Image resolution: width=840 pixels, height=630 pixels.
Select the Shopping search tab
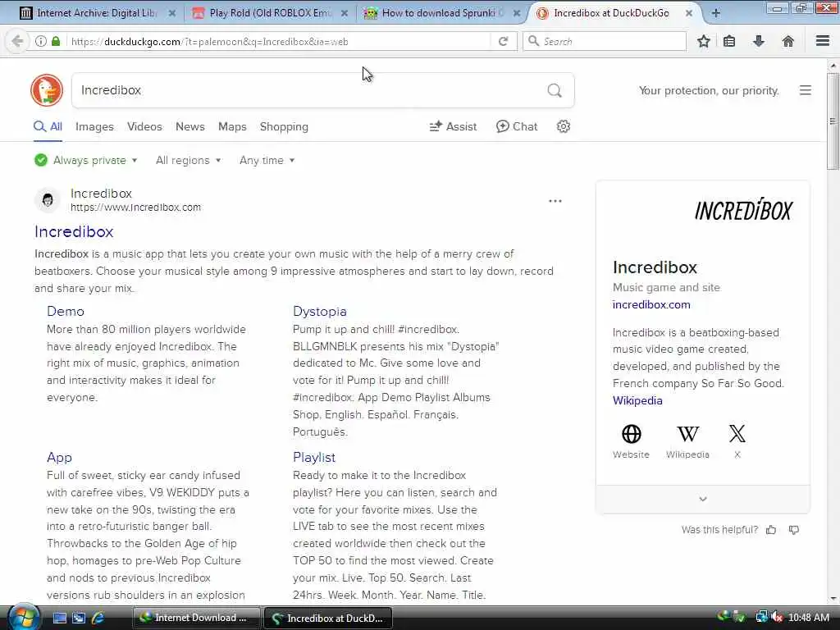(284, 127)
